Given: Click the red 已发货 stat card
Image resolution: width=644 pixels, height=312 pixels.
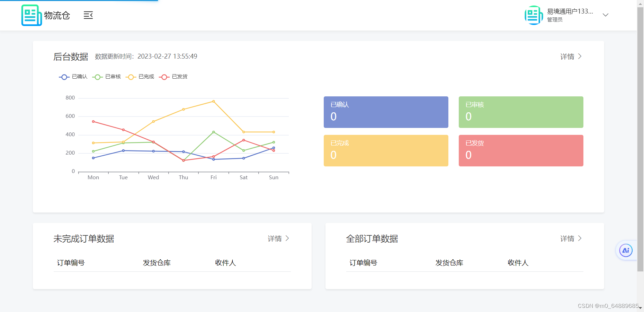Looking at the screenshot, I should pos(521,150).
